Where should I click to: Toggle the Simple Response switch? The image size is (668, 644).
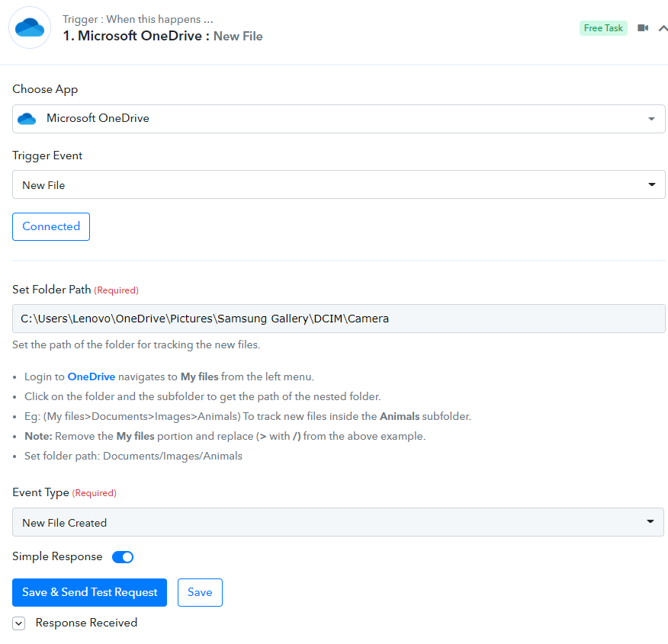(123, 557)
